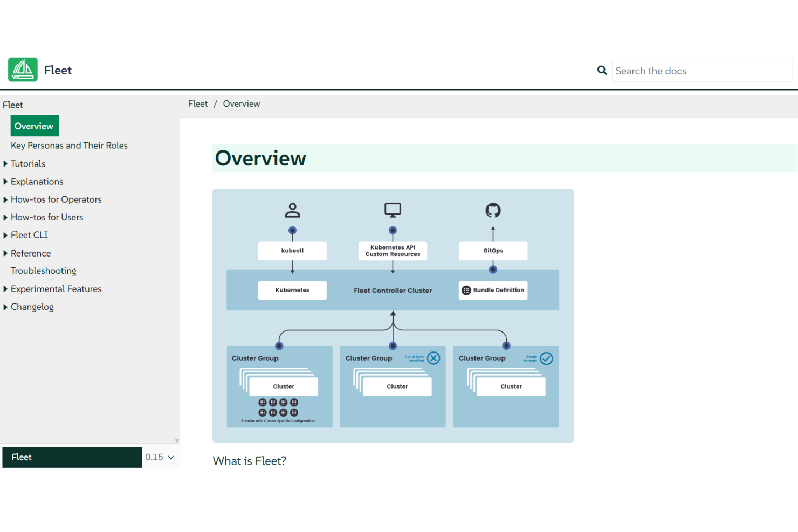Click the Fleet sidebar heading

tap(13, 105)
